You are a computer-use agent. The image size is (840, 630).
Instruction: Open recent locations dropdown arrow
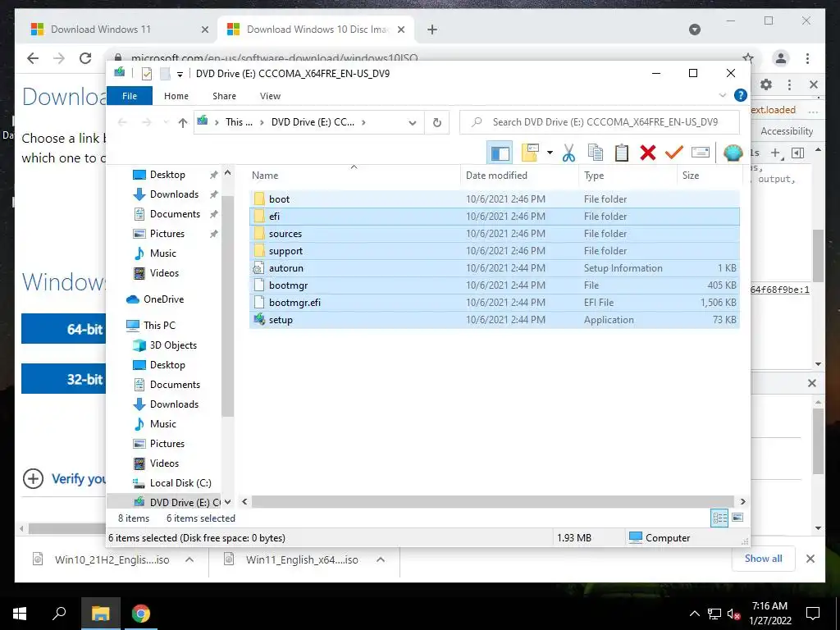click(166, 123)
